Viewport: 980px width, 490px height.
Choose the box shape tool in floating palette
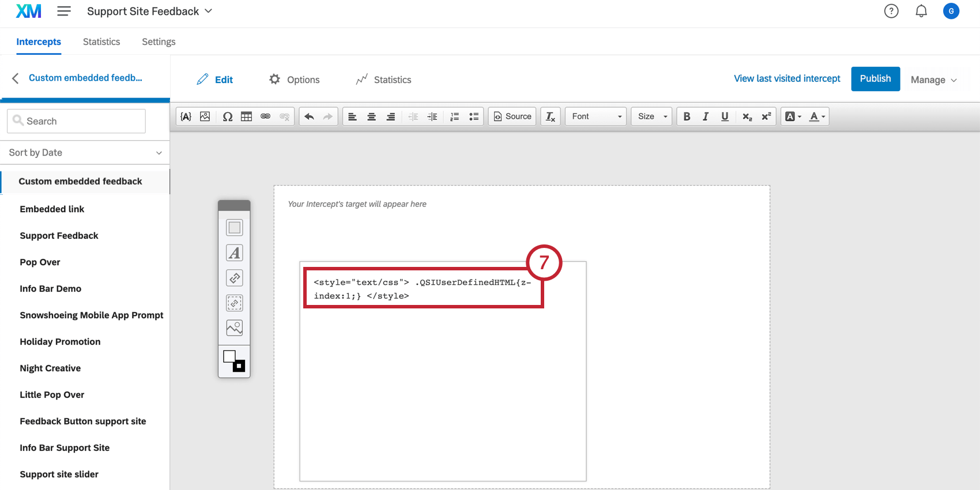(x=234, y=228)
